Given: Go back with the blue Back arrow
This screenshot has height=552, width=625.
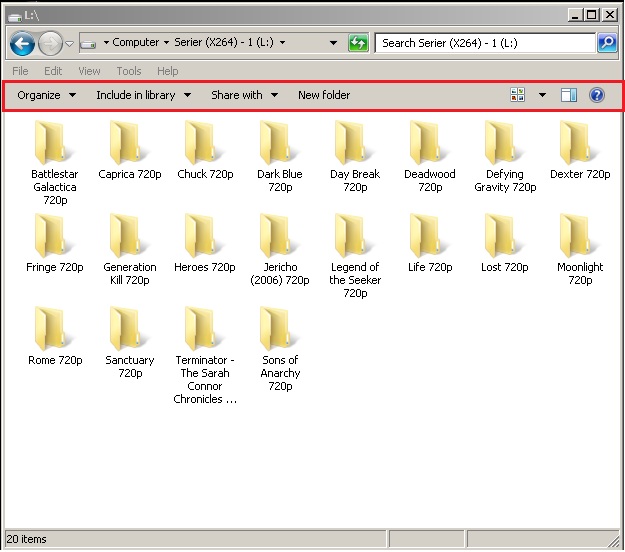Looking at the screenshot, I should pyautogui.click(x=22, y=43).
